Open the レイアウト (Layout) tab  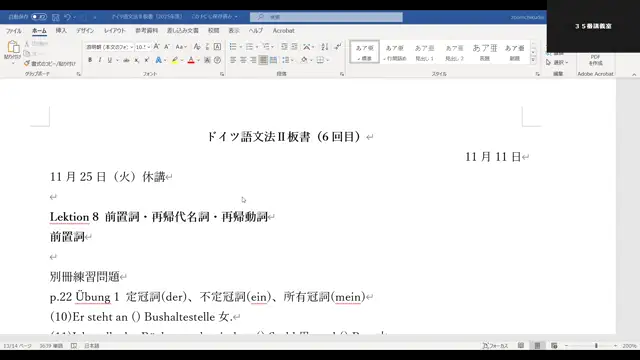(115, 31)
